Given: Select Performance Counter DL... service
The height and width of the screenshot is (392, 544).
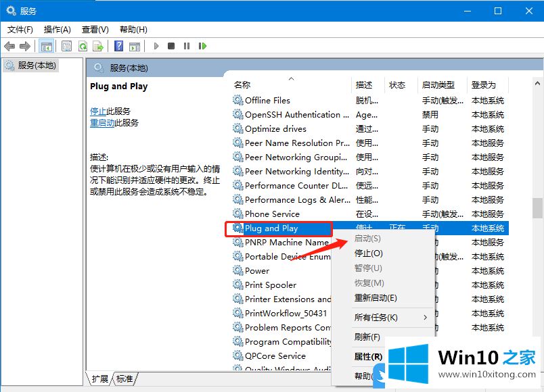Looking at the screenshot, I should tap(370, 186).
